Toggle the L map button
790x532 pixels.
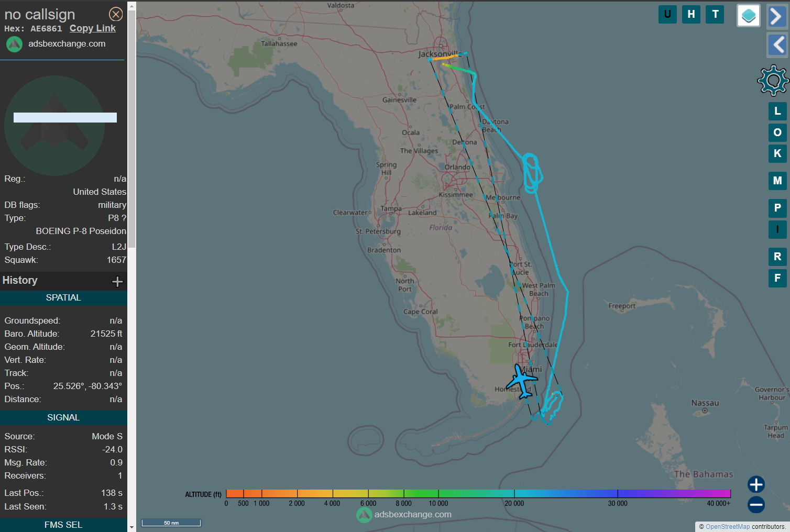777,111
